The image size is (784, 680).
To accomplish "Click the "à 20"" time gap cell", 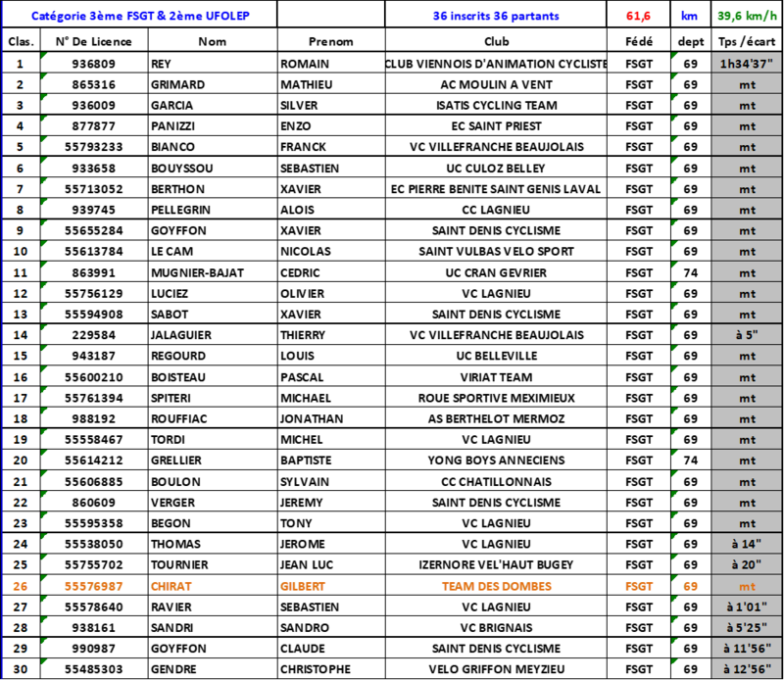I will [x=747, y=564].
